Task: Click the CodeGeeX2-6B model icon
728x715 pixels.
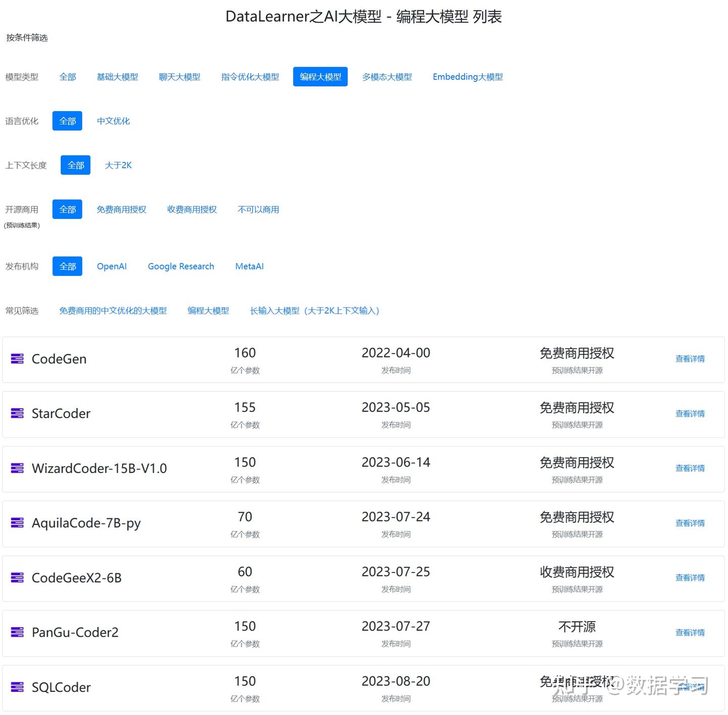Action: (17, 577)
